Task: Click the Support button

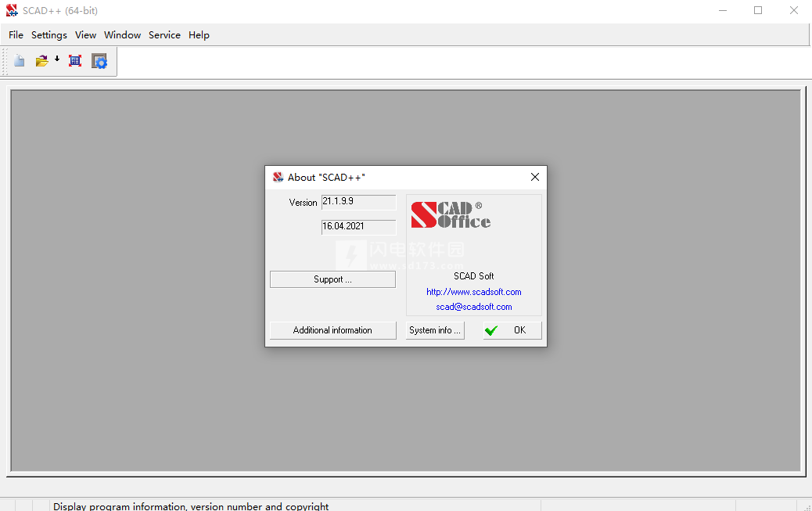Action: point(332,279)
